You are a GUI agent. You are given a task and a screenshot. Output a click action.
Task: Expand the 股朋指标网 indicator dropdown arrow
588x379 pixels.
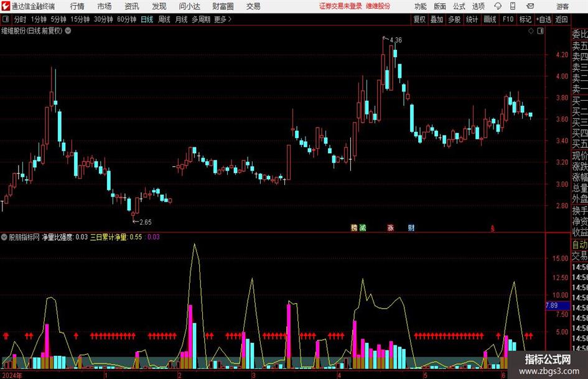coord(4,237)
